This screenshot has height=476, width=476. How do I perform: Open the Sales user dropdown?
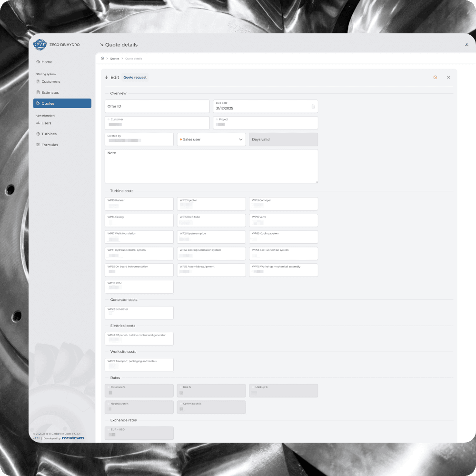click(x=211, y=139)
